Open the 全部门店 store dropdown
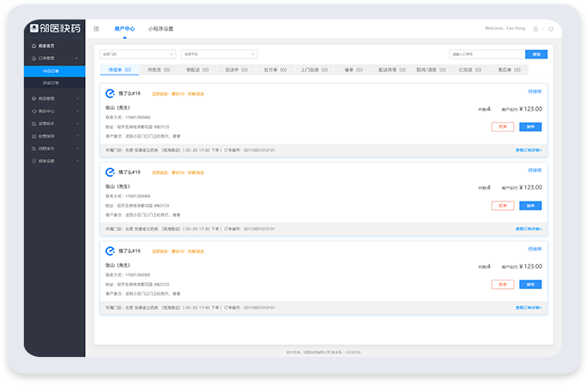Screen dimensions: 588x385 [x=138, y=54]
